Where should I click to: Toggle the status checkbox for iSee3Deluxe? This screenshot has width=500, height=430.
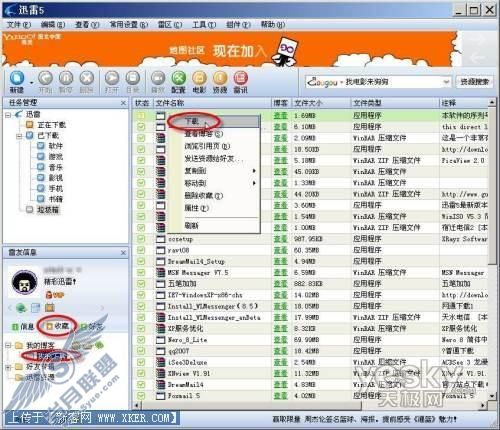(141, 362)
